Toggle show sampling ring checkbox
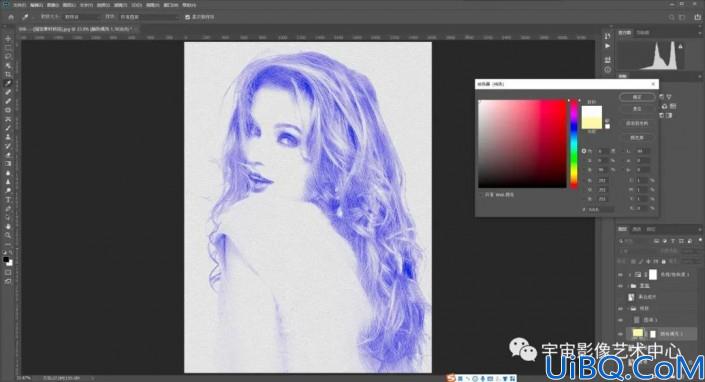 point(187,17)
